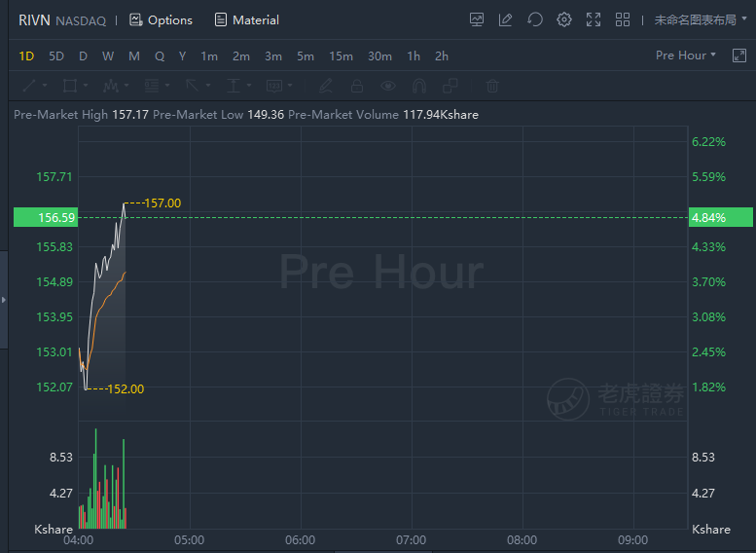This screenshot has width=756, height=553.
Task: Select the trend line drawing tool
Action: 29,86
